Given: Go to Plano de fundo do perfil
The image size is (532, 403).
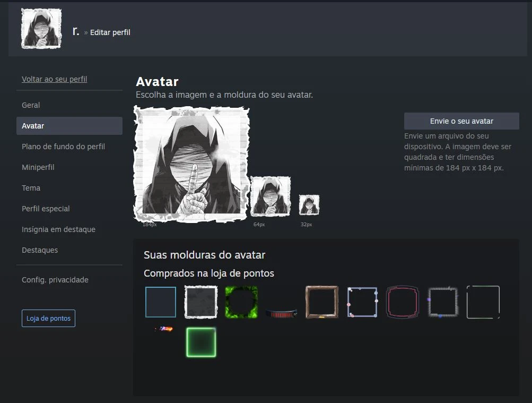Looking at the screenshot, I should point(63,147).
